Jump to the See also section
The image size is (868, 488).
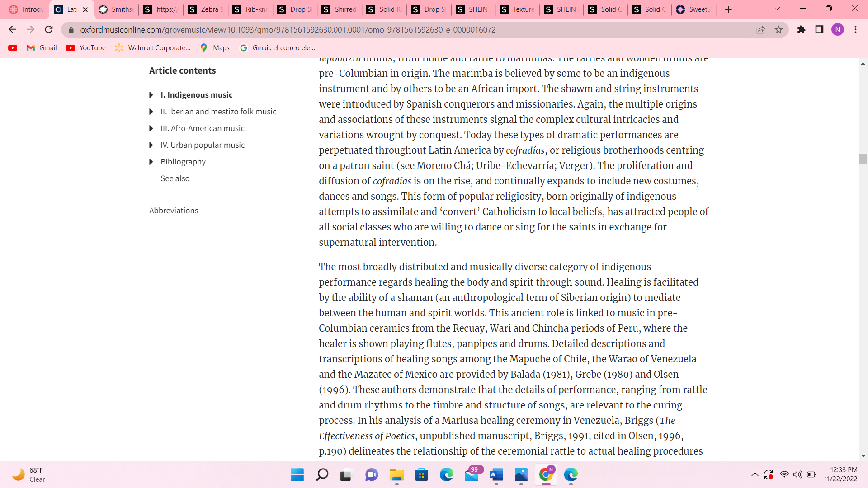coord(175,178)
